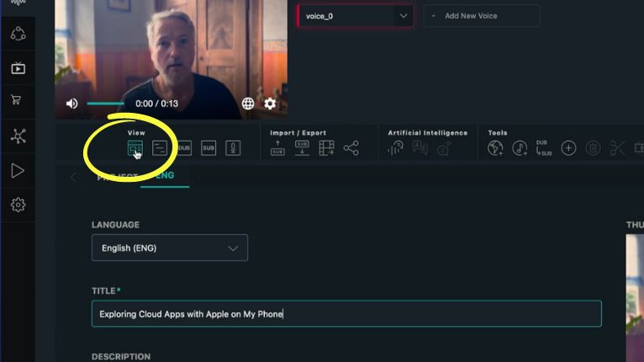
Task: Open the shopping cart in sidebar
Action: pyautogui.click(x=18, y=100)
